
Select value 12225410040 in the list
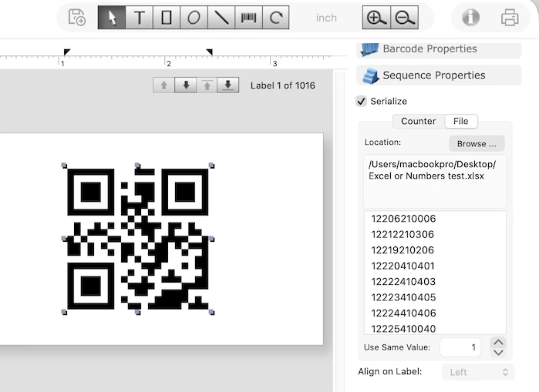pos(435,329)
